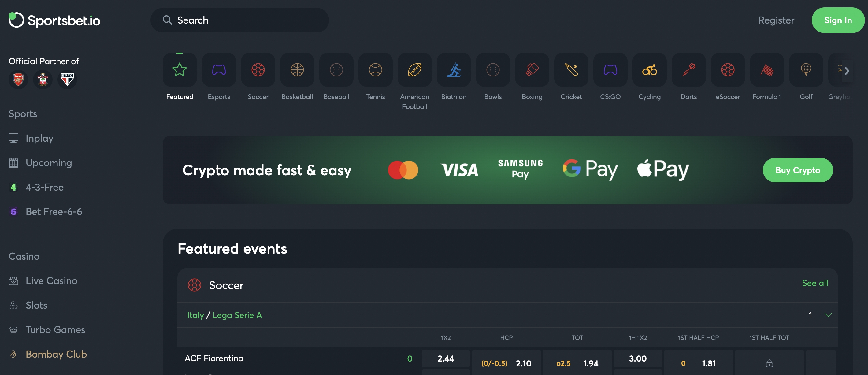Select ACF Fiorentina 1X2 odds 2.44

[x=445, y=358]
